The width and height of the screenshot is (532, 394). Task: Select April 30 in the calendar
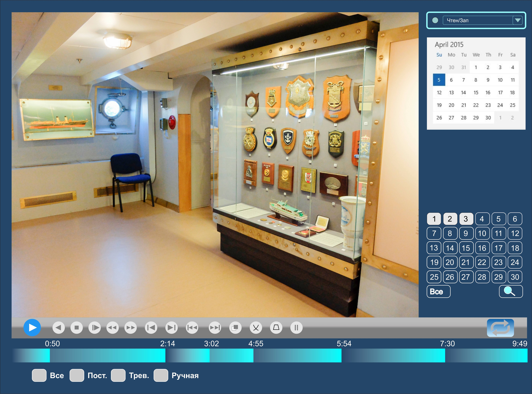click(488, 118)
